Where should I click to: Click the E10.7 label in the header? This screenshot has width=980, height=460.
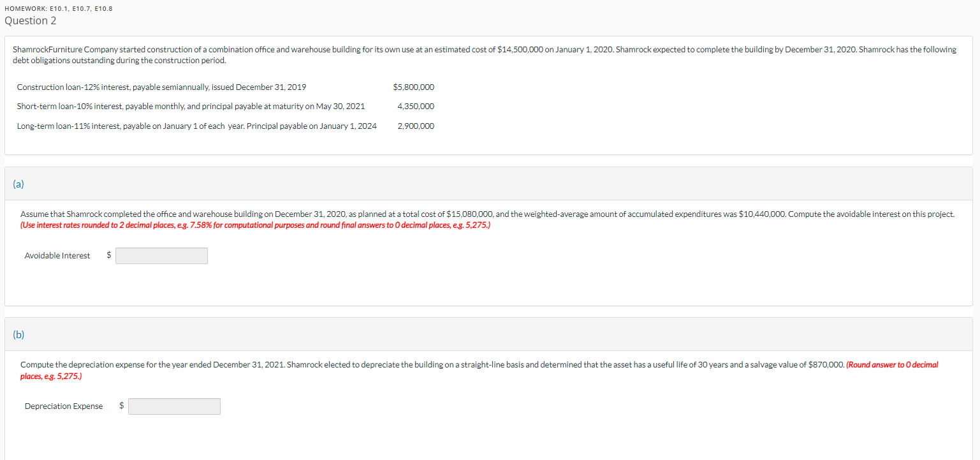pyautogui.click(x=82, y=8)
